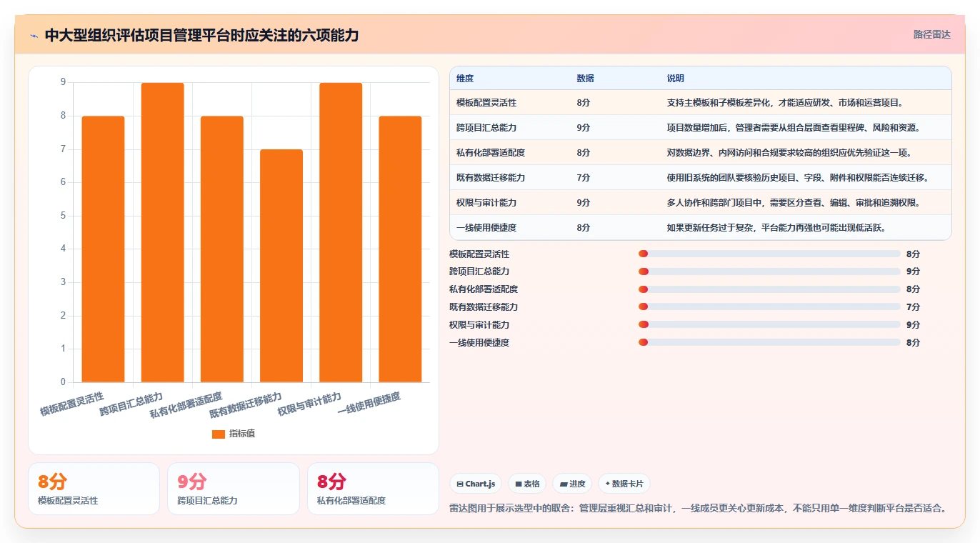Image resolution: width=980 pixels, height=543 pixels.
Task: Click the lightning icon beside the page title
Action: 34,35
